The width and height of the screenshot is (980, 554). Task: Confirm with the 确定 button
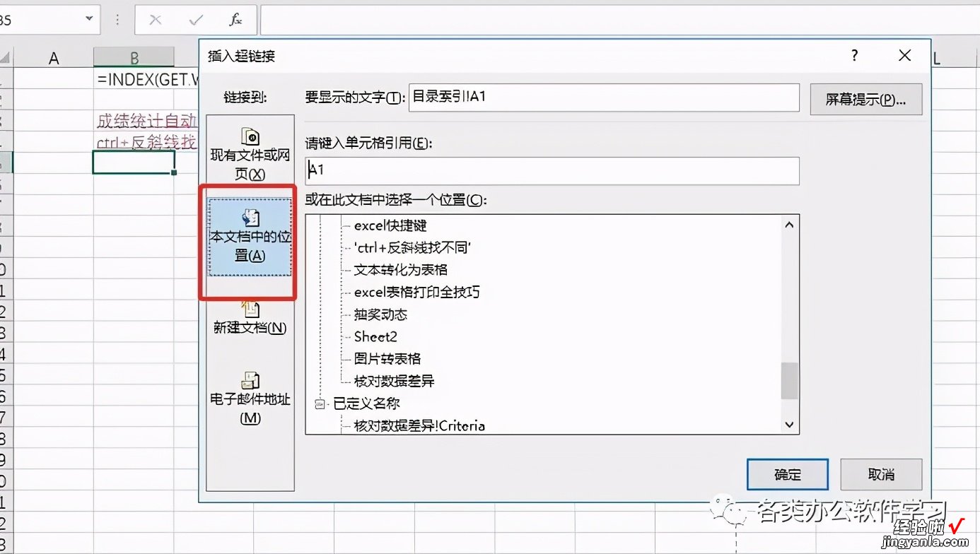point(787,474)
